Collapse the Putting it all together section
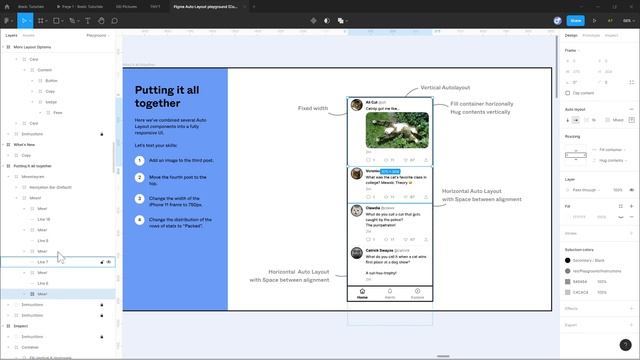This screenshot has width=640, height=360. pyautogui.click(x=3, y=166)
